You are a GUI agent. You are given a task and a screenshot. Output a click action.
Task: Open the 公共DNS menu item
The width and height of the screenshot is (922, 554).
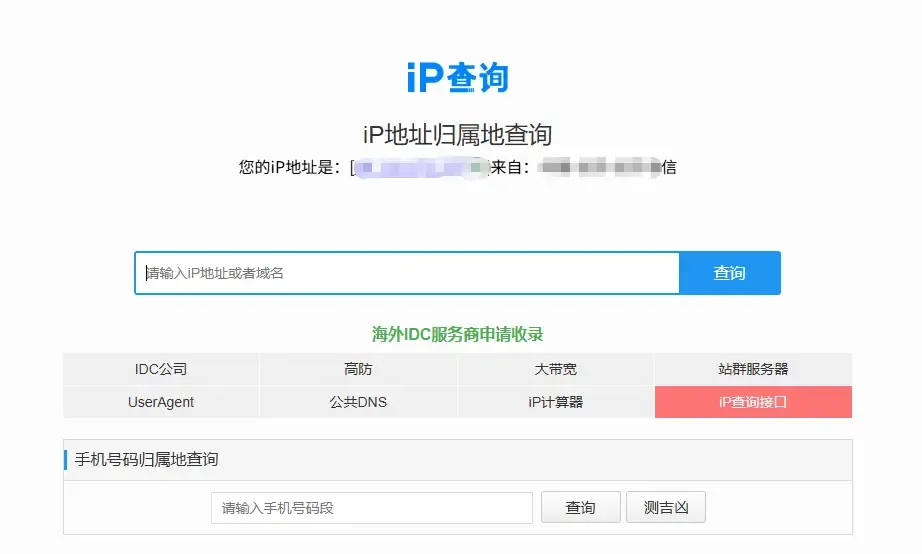[358, 402]
